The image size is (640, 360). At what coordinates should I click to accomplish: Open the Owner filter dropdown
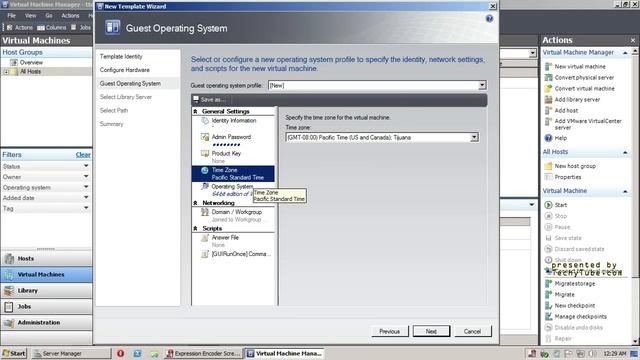(86, 177)
